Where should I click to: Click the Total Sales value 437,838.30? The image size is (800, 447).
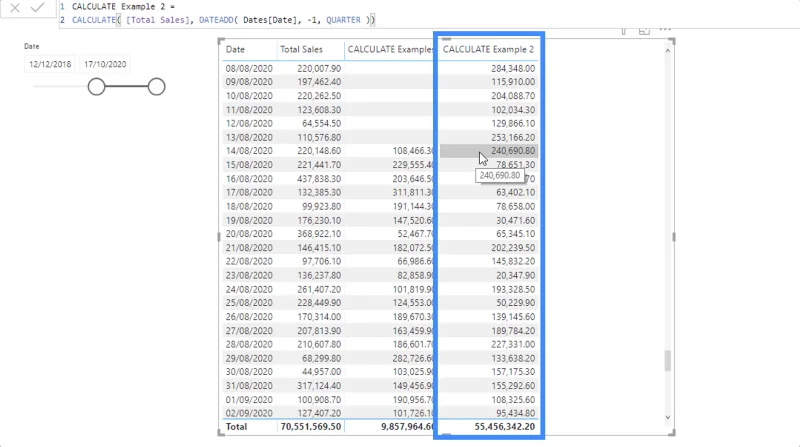319,179
